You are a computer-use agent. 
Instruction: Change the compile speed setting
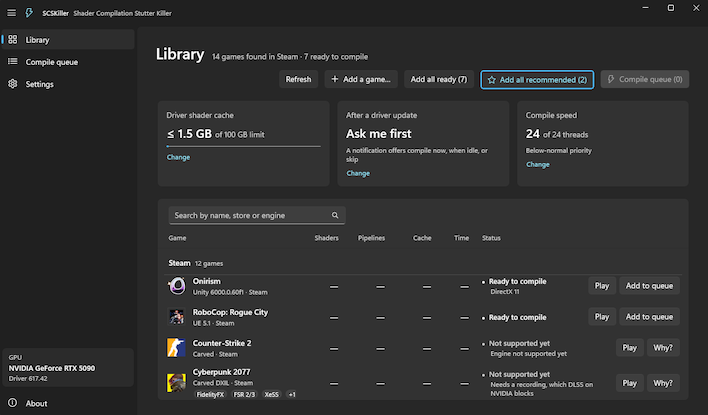tap(537, 164)
